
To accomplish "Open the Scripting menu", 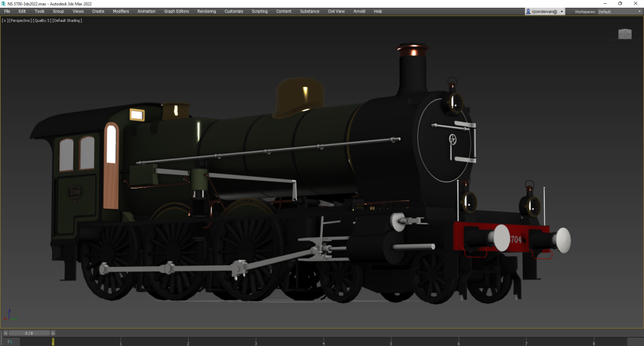I will tap(260, 12).
